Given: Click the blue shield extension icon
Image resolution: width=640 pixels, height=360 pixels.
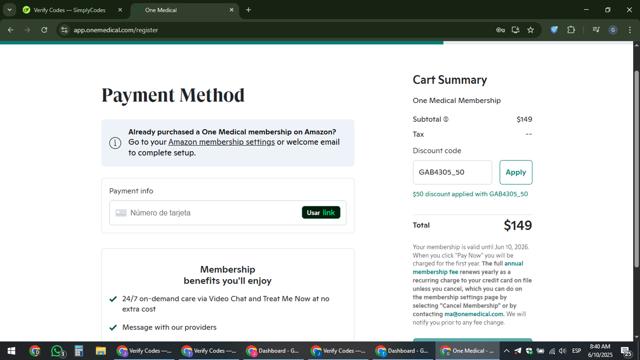Looking at the screenshot, I should 554,30.
